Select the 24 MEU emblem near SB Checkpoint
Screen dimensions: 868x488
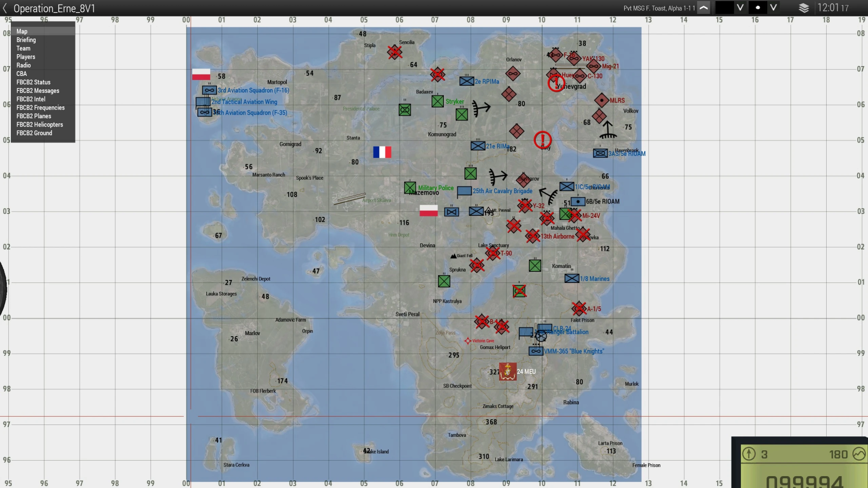(507, 371)
